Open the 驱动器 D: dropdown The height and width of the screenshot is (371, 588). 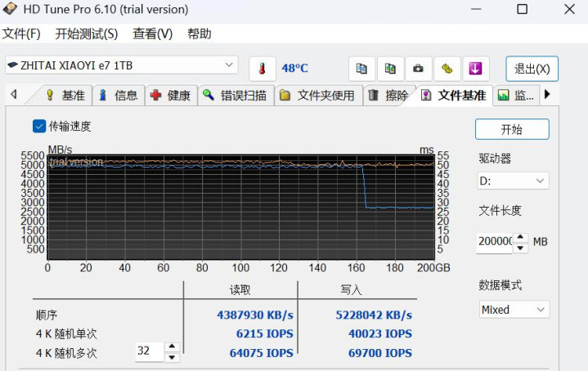(513, 181)
